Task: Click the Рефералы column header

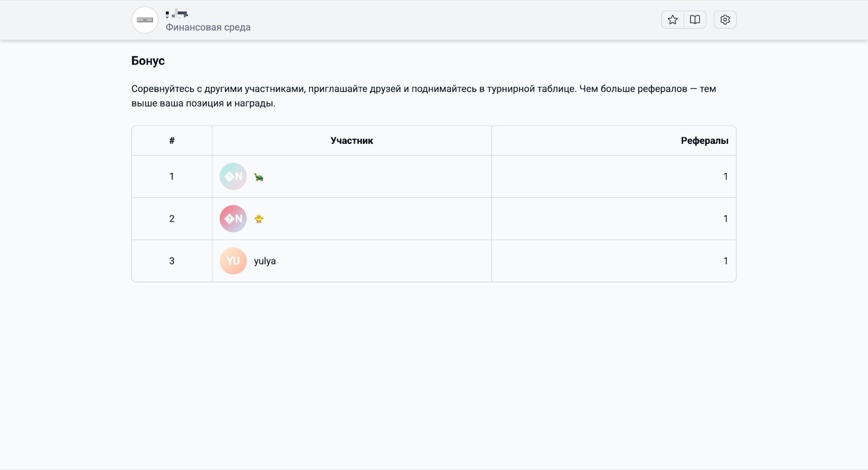Action: [x=704, y=141]
